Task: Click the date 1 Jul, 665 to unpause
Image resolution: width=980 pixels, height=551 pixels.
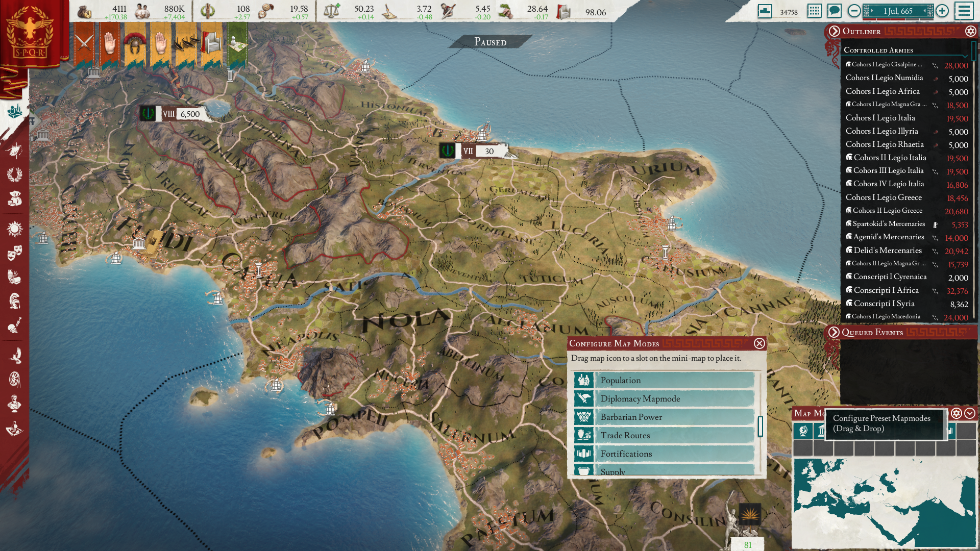Action: coord(898,11)
